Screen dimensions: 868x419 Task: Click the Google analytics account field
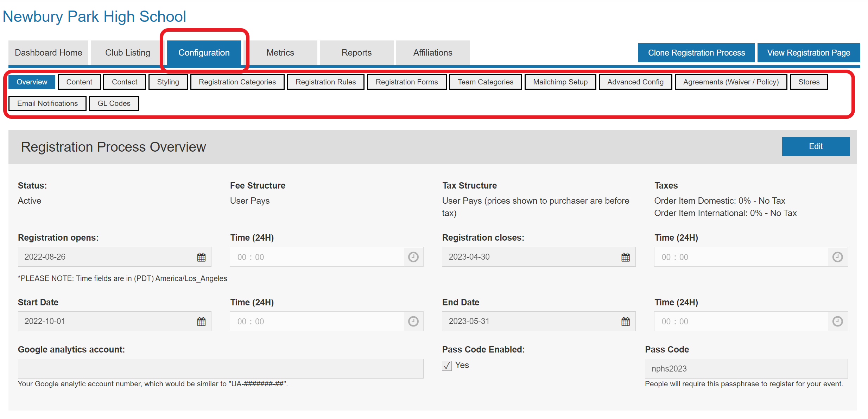[220, 369]
